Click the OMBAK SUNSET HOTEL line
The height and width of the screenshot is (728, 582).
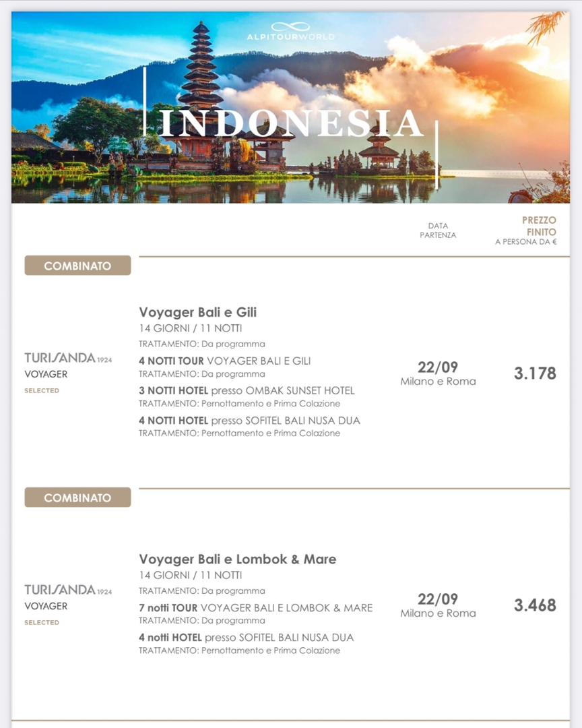tap(247, 390)
